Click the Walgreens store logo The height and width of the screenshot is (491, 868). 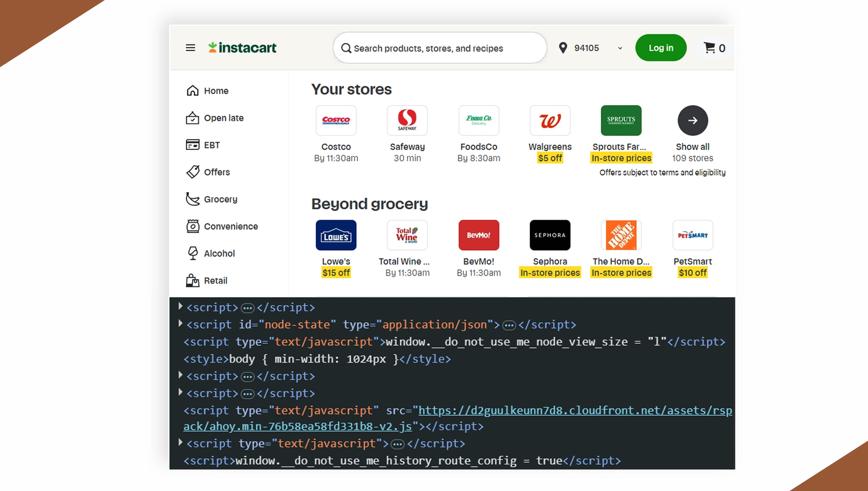click(550, 120)
